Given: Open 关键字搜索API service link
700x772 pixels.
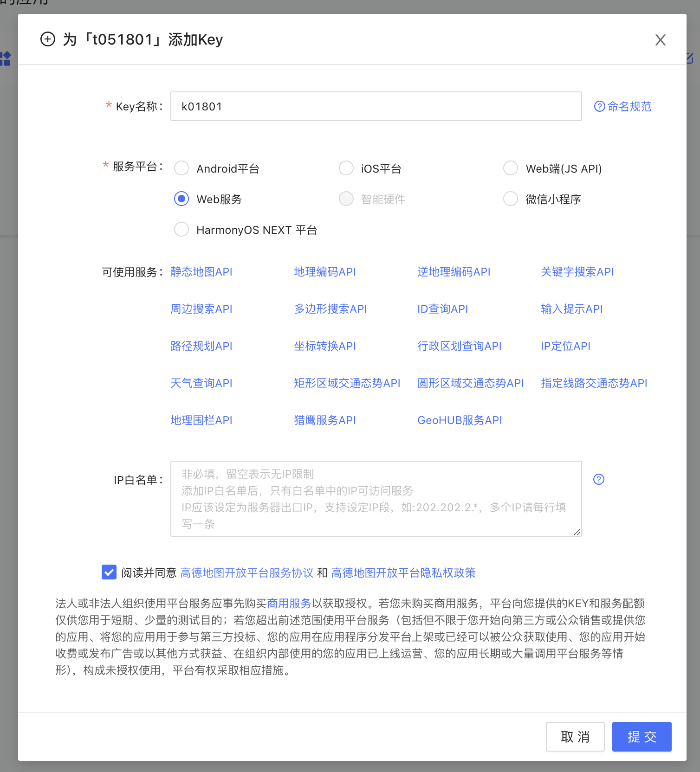Looking at the screenshot, I should click(577, 272).
